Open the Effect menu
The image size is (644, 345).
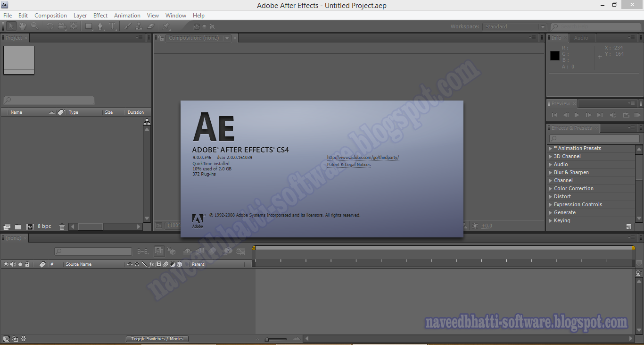(x=100, y=16)
